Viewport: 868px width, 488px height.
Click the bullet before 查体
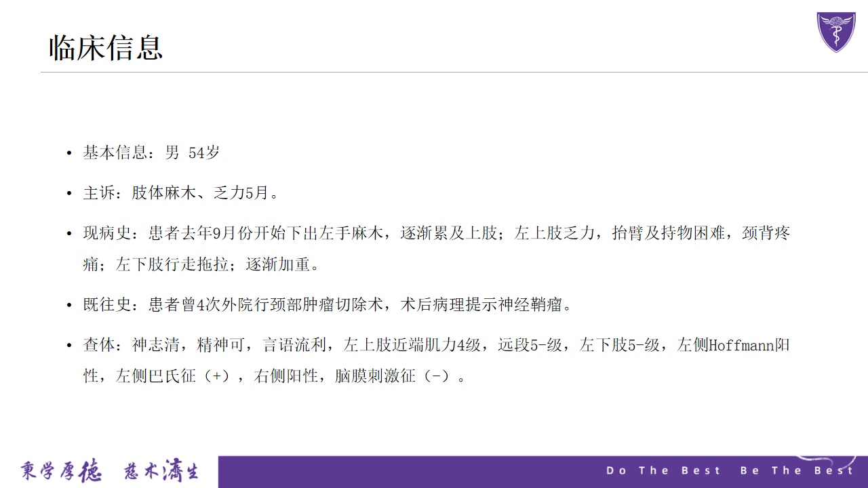(68, 346)
